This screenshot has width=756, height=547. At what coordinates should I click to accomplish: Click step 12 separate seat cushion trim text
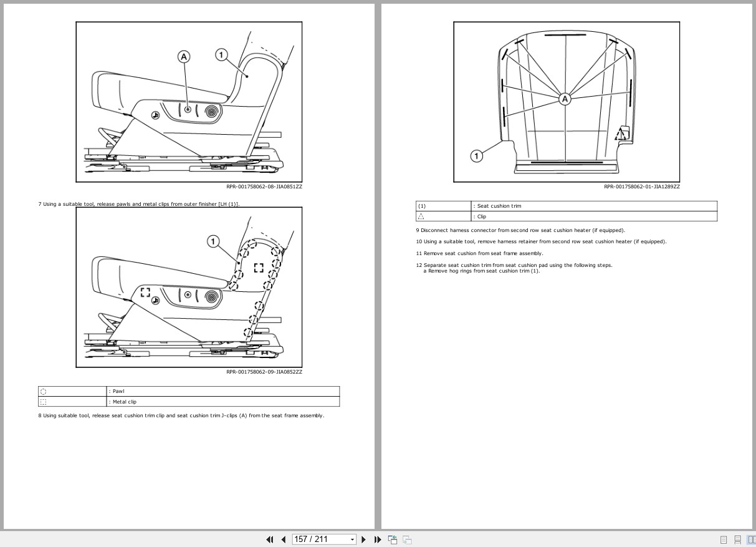514,265
